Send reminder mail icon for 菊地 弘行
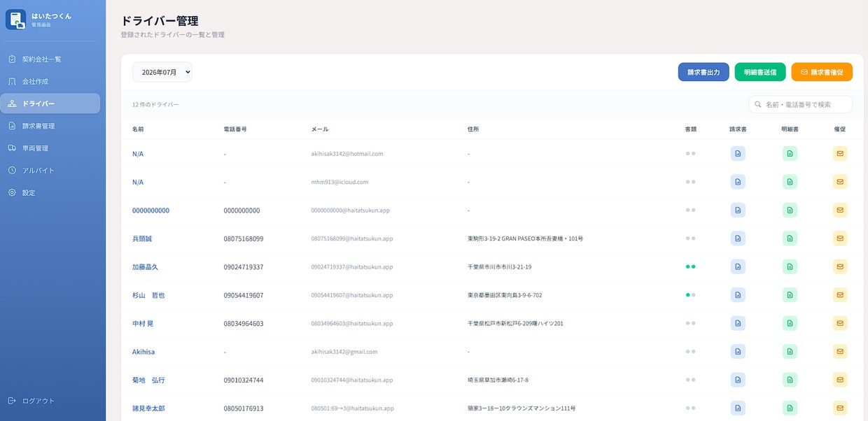868x421 pixels. point(840,380)
